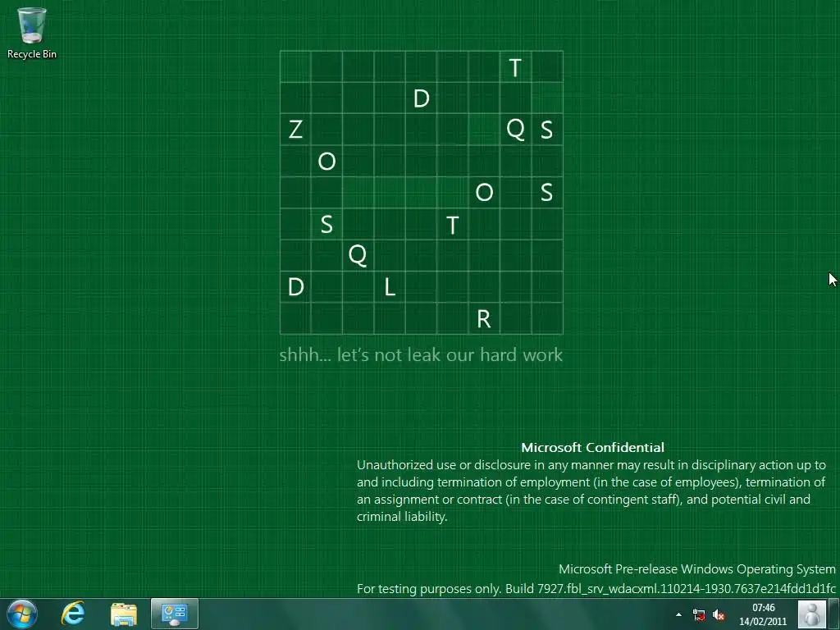Screen dimensions: 840x630
Task: Click the "shhh... let's not leak our hard work" text
Action: click(x=421, y=354)
